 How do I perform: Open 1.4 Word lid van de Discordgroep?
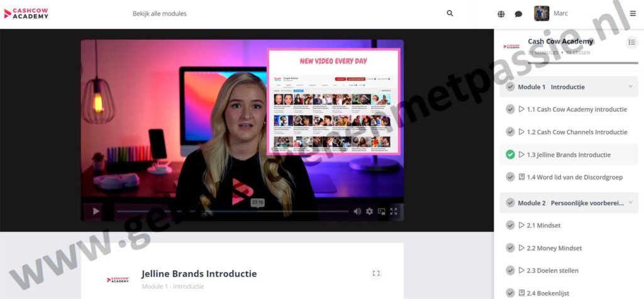tap(574, 177)
